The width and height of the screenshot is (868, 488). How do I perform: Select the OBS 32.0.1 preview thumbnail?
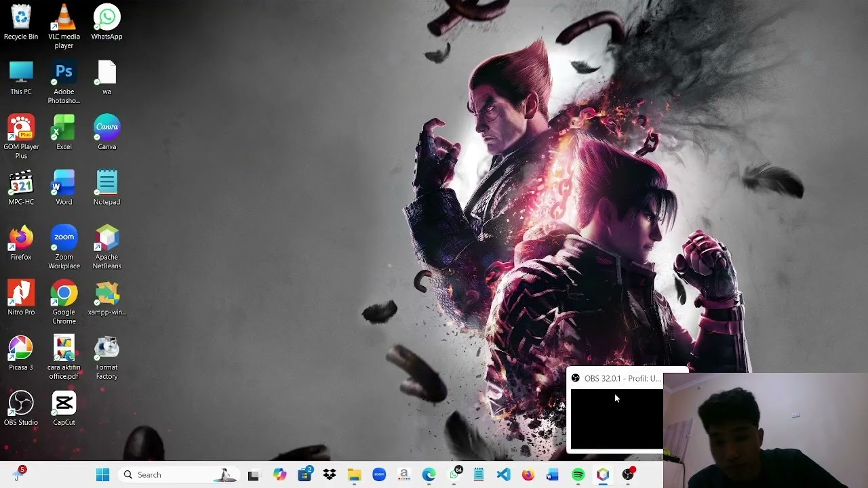(616, 419)
